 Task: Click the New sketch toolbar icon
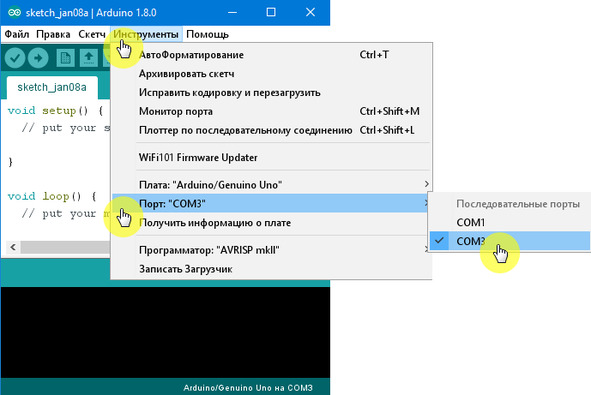click(x=66, y=58)
